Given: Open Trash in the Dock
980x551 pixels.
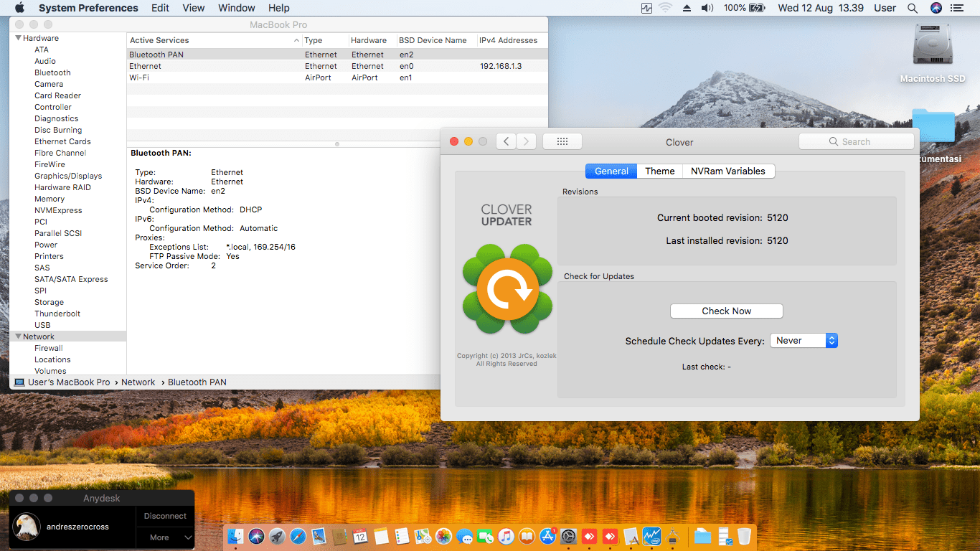Looking at the screenshot, I should pos(744,536).
